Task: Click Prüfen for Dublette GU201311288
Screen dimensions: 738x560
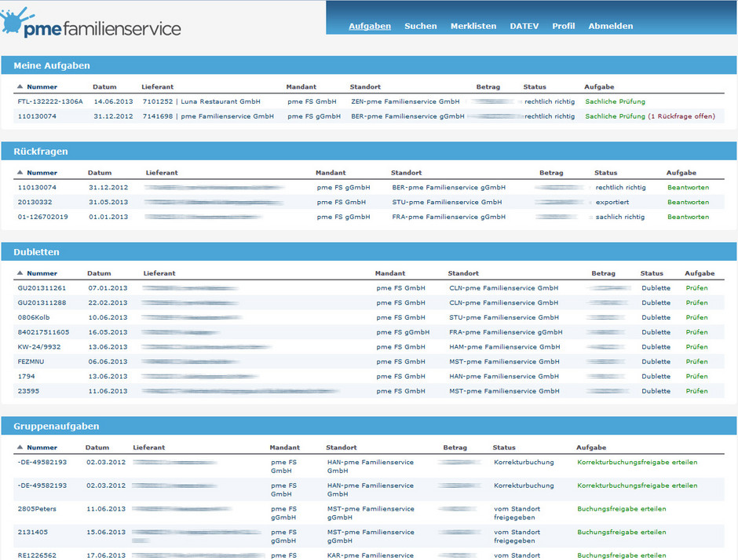Action: [696, 303]
